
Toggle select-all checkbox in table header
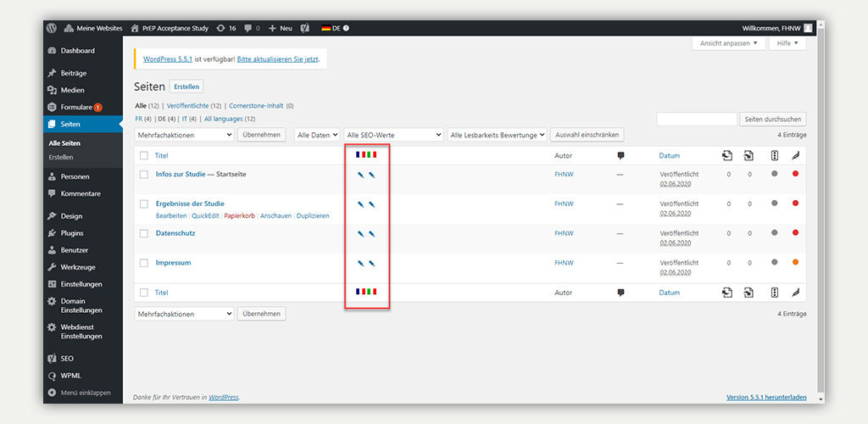pos(144,156)
